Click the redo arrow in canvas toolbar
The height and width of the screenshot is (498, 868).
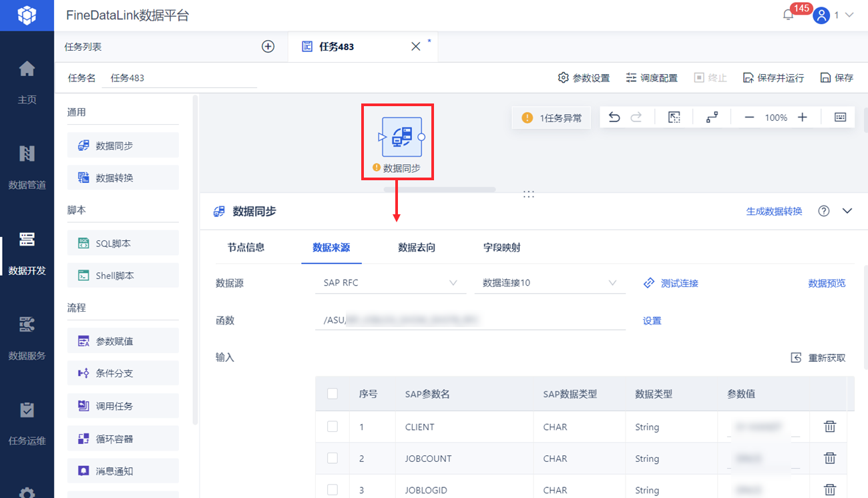click(x=636, y=117)
